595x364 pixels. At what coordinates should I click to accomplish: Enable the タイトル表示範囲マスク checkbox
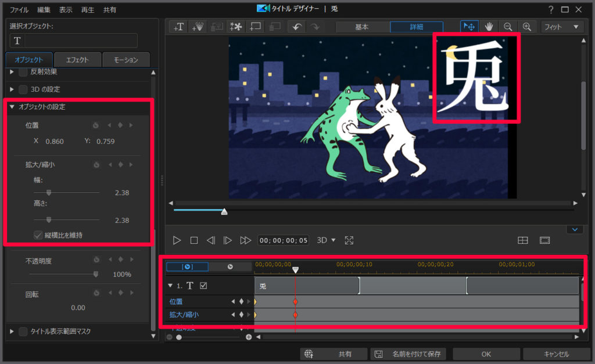23,331
